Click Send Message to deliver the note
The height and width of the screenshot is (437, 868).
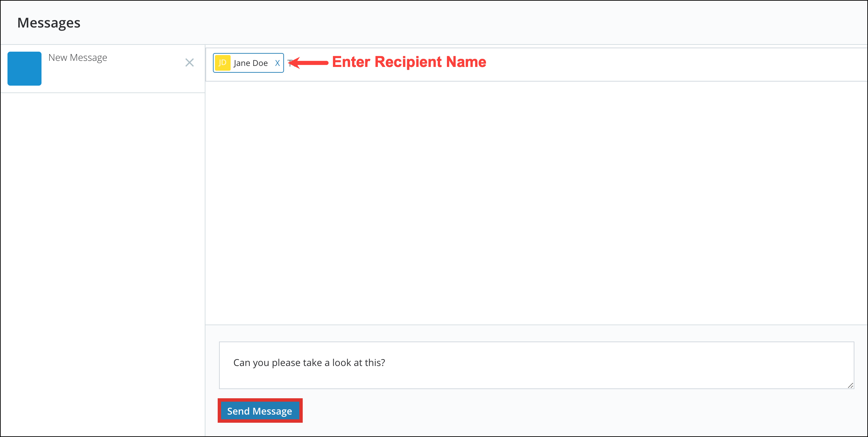point(260,410)
